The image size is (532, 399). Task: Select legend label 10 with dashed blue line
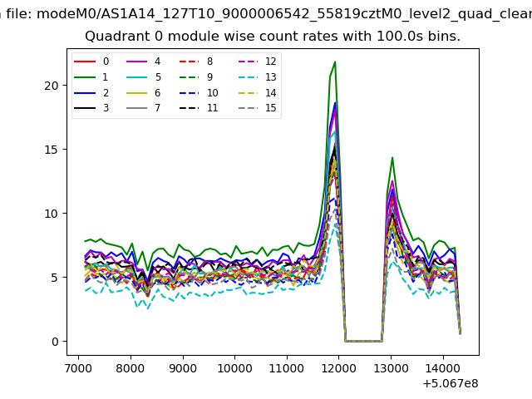[x=212, y=93]
